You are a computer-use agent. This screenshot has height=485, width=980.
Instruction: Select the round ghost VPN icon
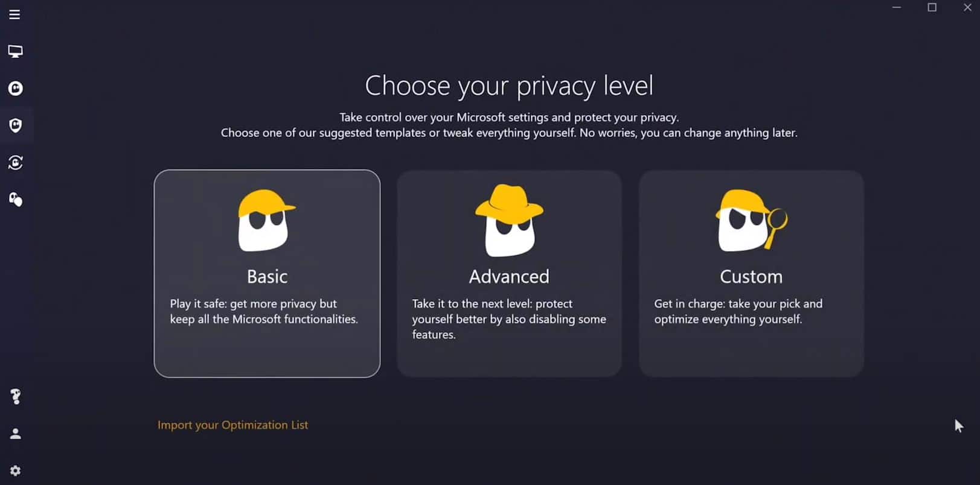(15, 89)
